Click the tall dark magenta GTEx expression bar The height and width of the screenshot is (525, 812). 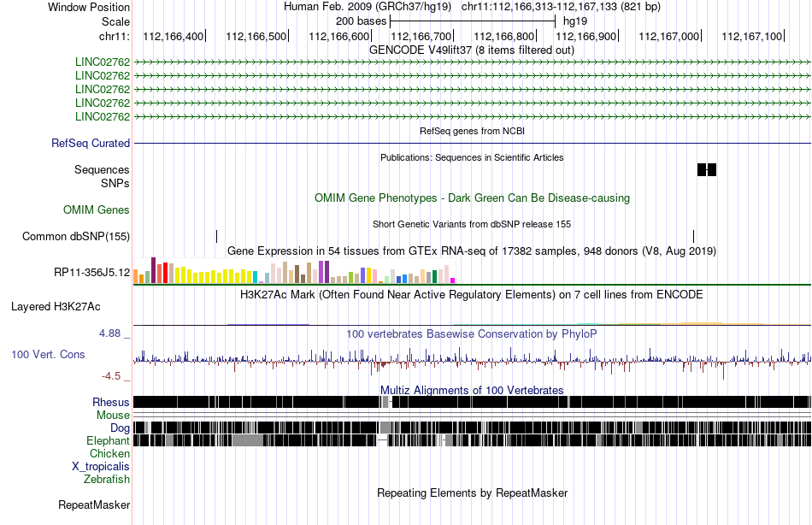[153, 270]
